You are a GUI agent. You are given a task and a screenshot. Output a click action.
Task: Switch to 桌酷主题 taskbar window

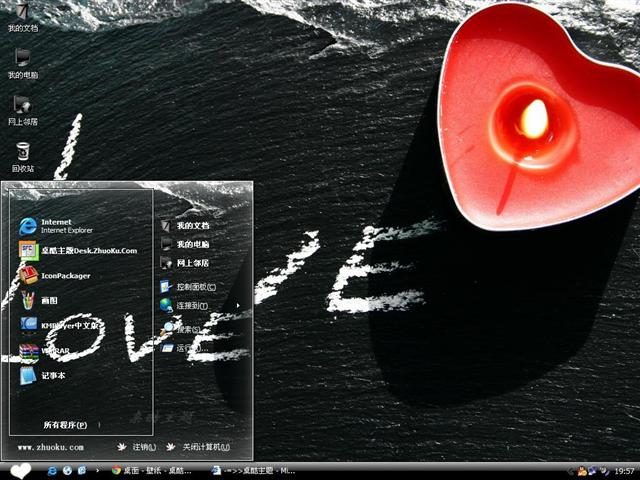click(x=253, y=471)
